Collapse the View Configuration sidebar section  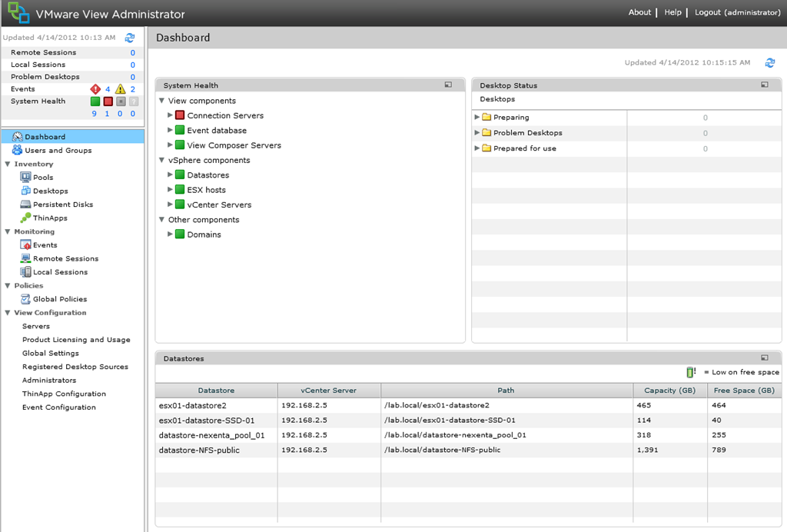click(8, 313)
